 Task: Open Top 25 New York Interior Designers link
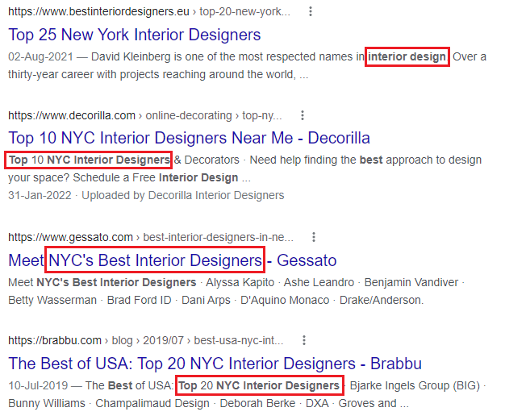(x=134, y=35)
